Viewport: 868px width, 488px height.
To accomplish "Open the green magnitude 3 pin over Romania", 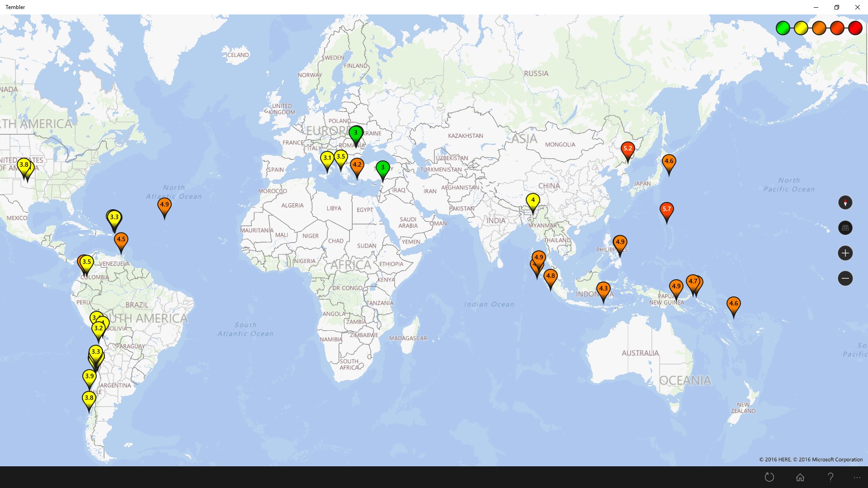I will [x=355, y=133].
